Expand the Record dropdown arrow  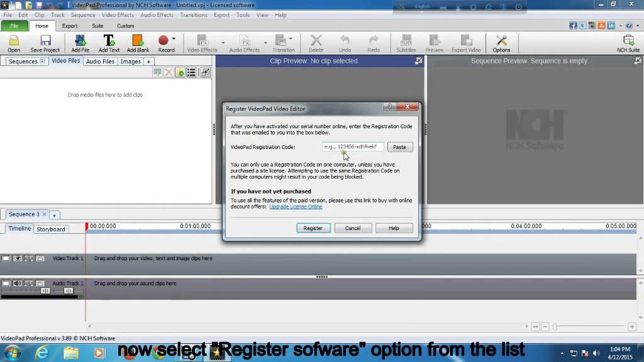click(x=174, y=39)
